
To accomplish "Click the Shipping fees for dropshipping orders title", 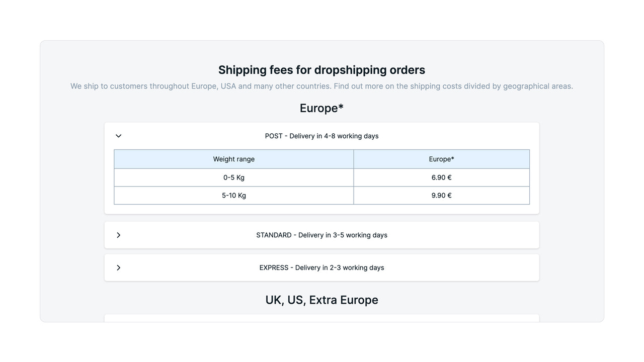I will 321,70.
